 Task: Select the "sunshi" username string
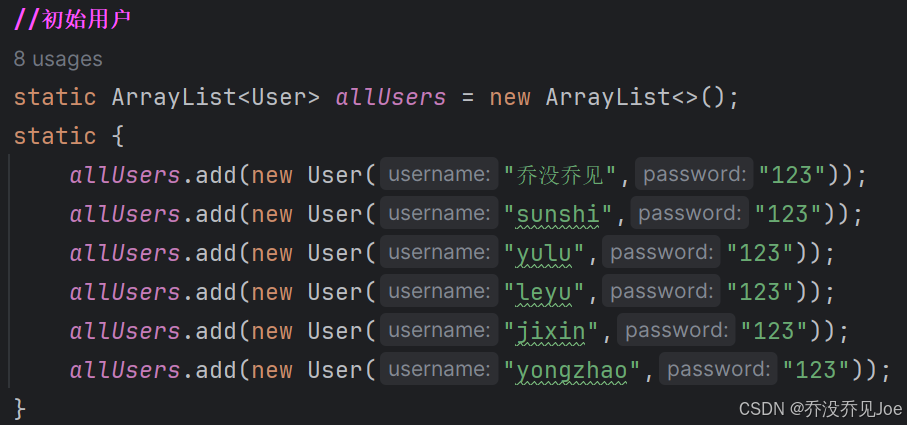click(558, 214)
